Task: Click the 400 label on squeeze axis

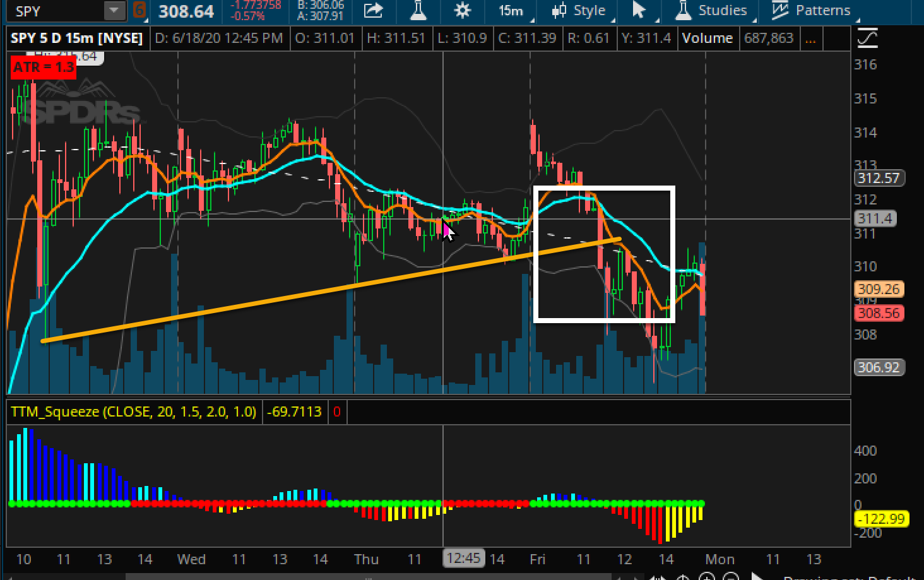Action: point(865,451)
